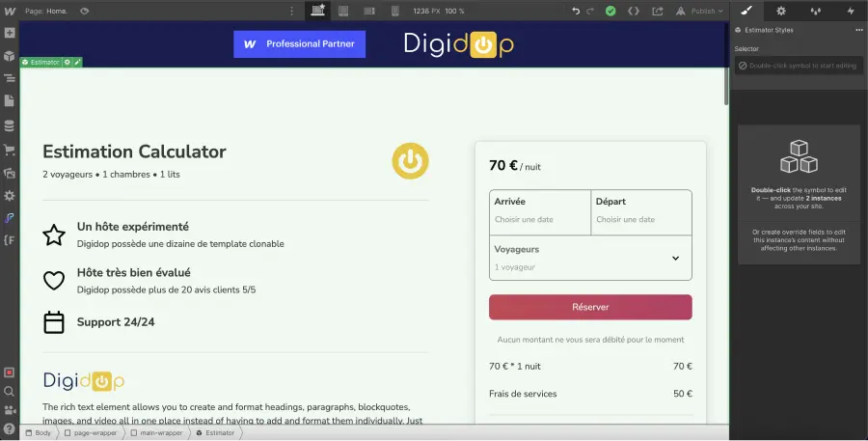Viewport: 868px width, 441px height.
Task: Open the Pages panel
Action: 10,100
